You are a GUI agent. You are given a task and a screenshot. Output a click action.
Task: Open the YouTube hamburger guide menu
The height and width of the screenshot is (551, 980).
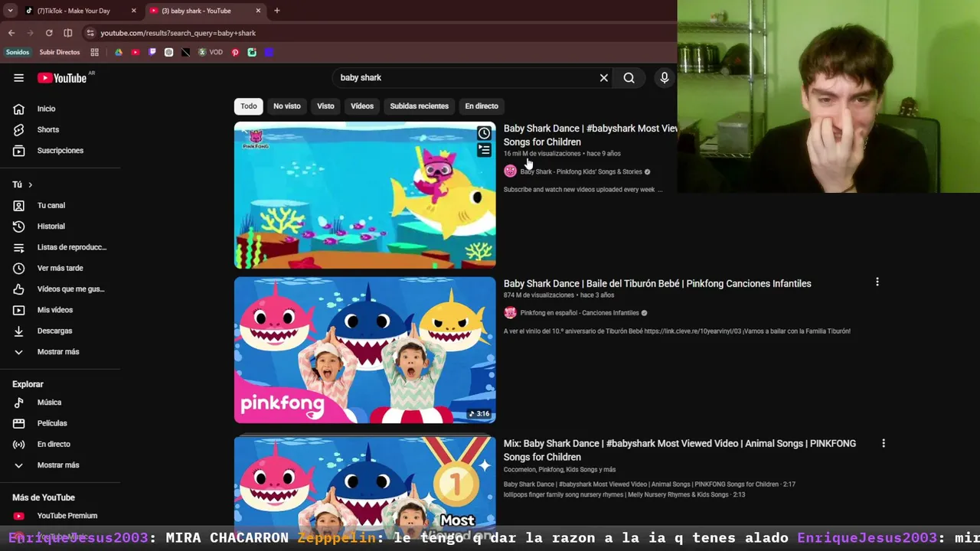click(18, 77)
